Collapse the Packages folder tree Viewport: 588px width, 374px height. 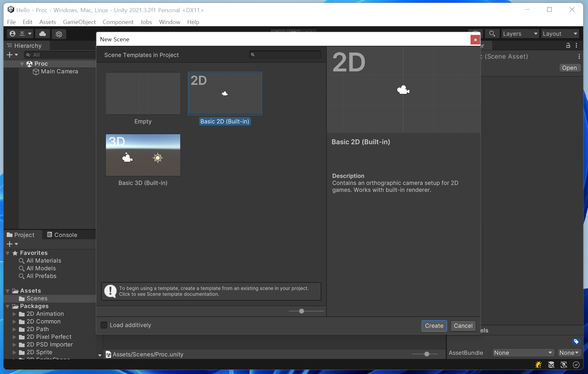[x=8, y=306]
